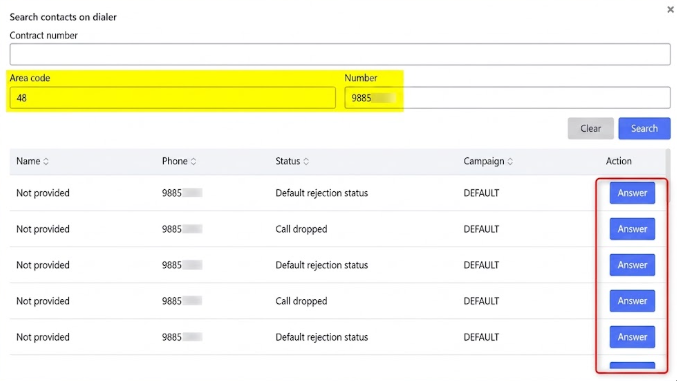Select DEFAULT campaign in first row
The image size is (677, 381).
coord(481,193)
